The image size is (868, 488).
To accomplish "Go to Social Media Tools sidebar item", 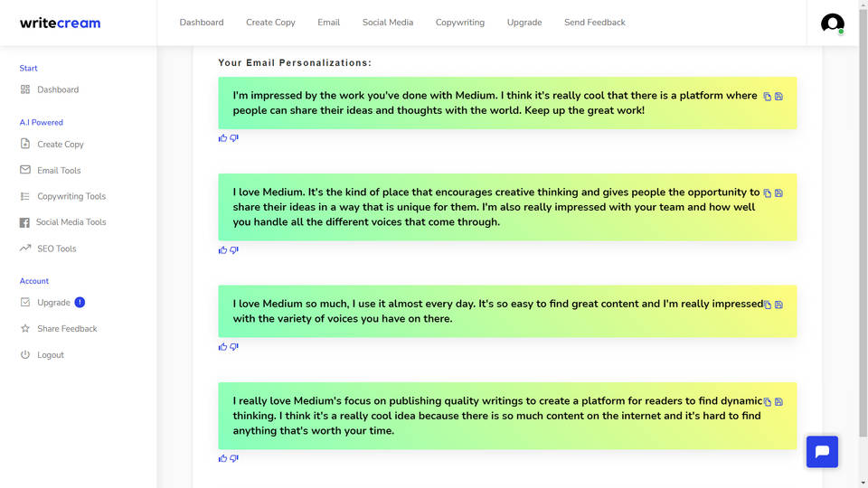I will point(71,222).
